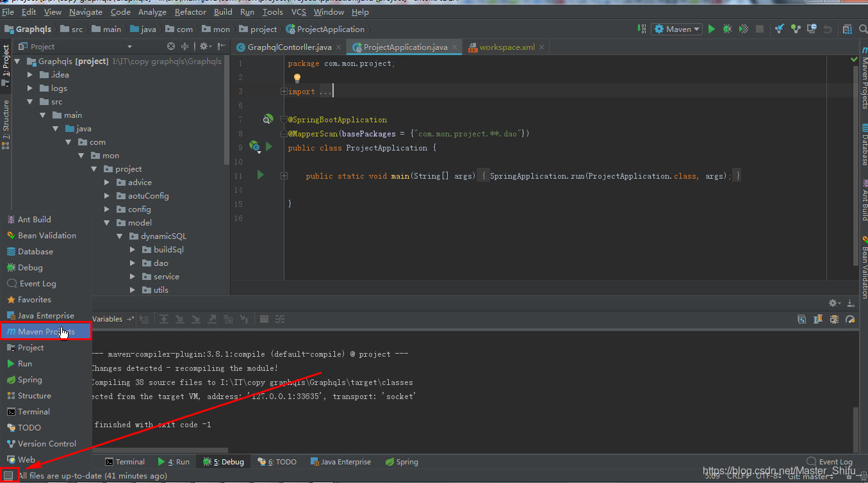Expand the logs folder

click(30, 88)
